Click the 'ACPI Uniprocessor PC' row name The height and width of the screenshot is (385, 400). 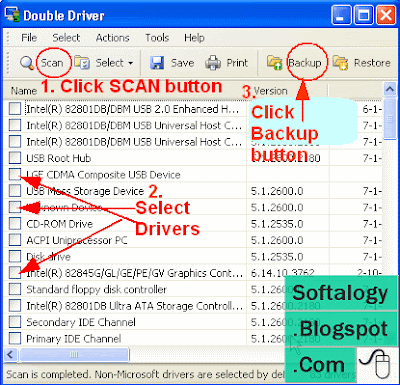tap(77, 240)
